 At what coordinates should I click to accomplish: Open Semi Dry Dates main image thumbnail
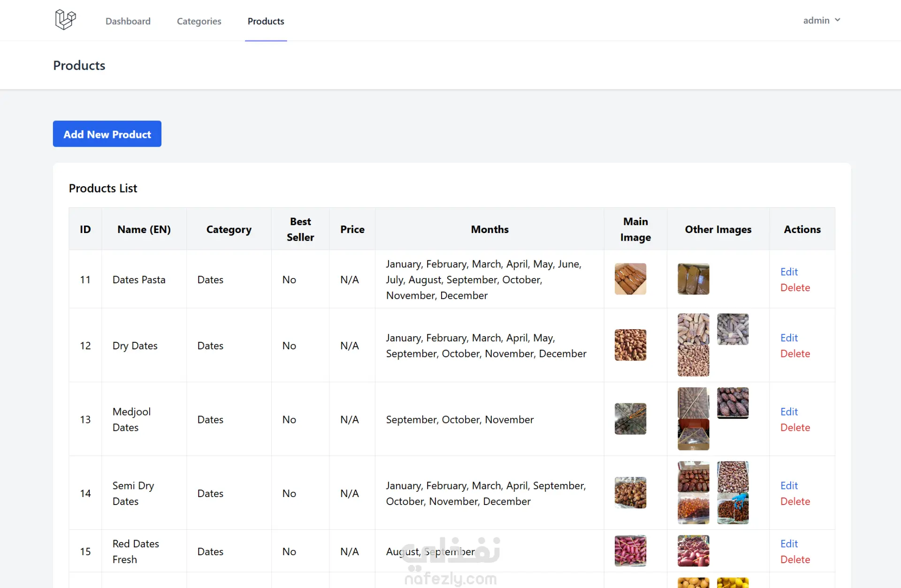pos(630,493)
